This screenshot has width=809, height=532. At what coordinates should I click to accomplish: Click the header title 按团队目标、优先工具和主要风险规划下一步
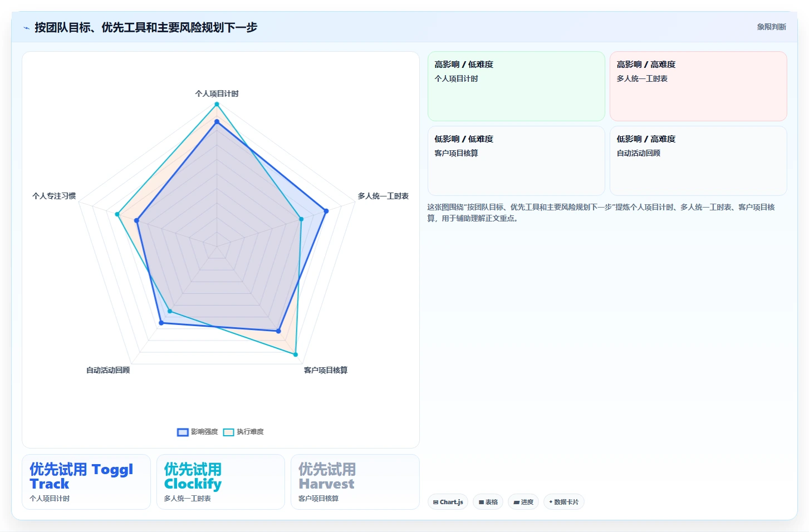coord(146,27)
